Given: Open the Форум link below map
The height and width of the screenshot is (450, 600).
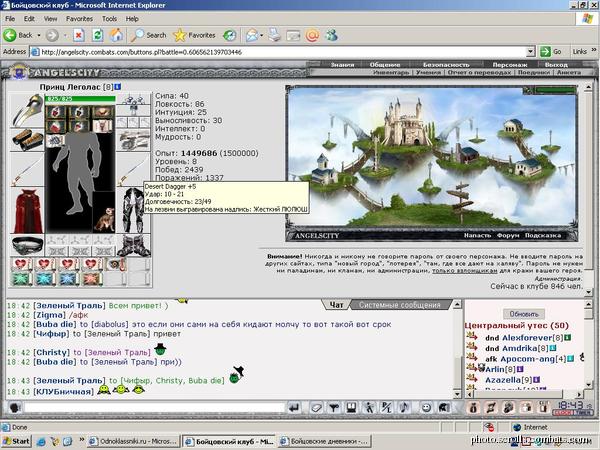Looking at the screenshot, I should 508,235.
